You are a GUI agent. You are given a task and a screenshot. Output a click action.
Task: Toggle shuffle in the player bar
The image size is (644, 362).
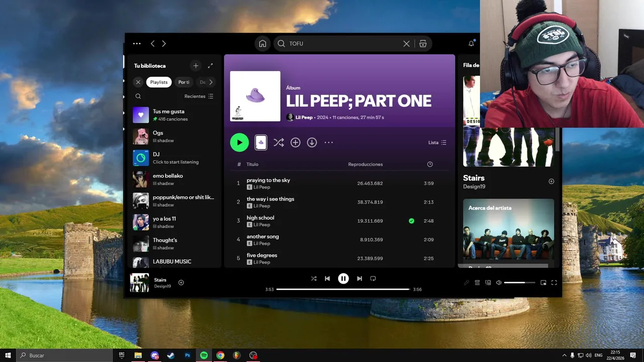313,279
